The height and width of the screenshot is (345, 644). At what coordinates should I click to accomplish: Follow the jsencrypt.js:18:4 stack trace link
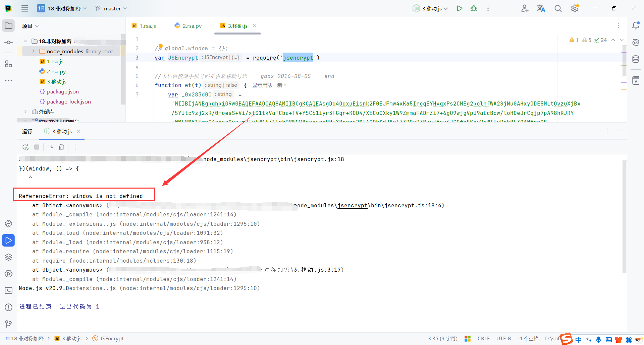coord(369,205)
